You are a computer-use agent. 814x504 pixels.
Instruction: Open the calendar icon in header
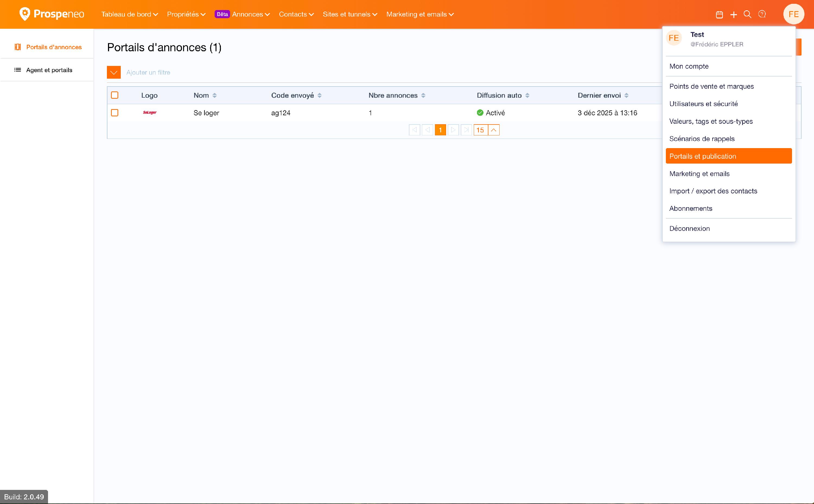719,15
